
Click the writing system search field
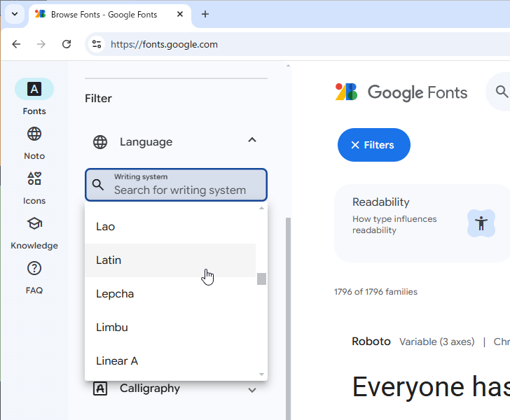(180, 190)
